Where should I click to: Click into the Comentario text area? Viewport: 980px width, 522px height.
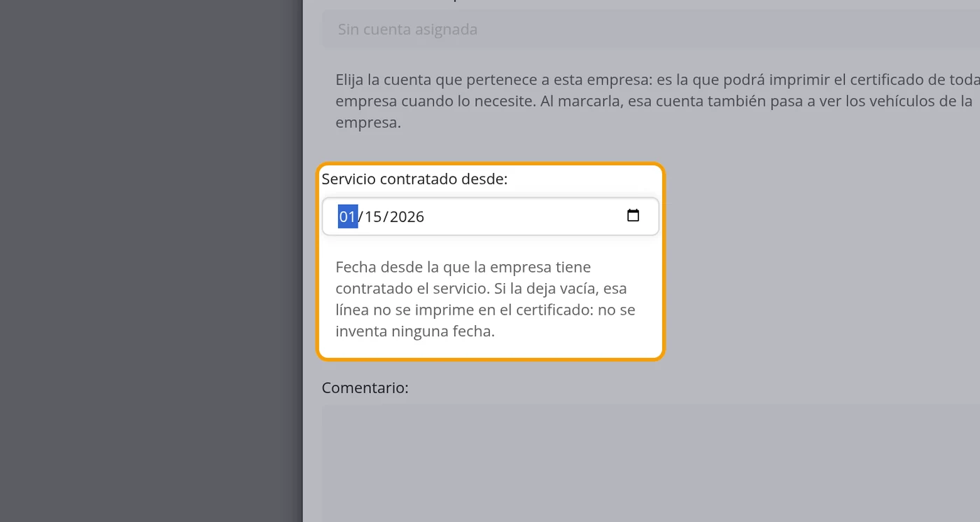pyautogui.click(x=651, y=463)
